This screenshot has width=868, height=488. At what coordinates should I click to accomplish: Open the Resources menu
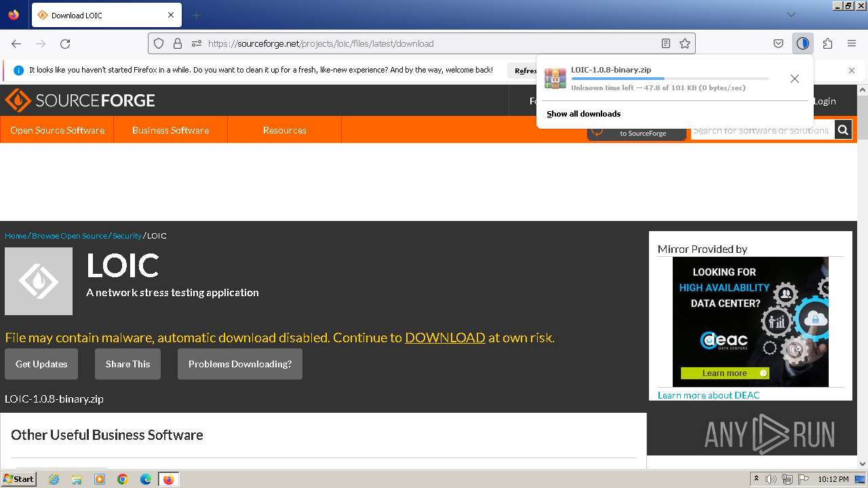pyautogui.click(x=285, y=130)
